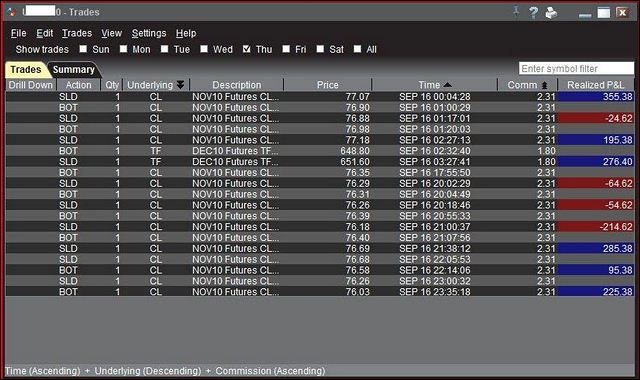Open help via the question mark icon
640x380 pixels.
pyautogui.click(x=533, y=12)
